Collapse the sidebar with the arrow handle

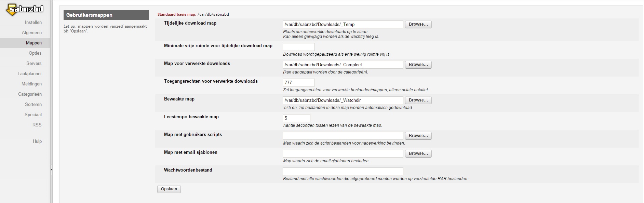[51, 170]
